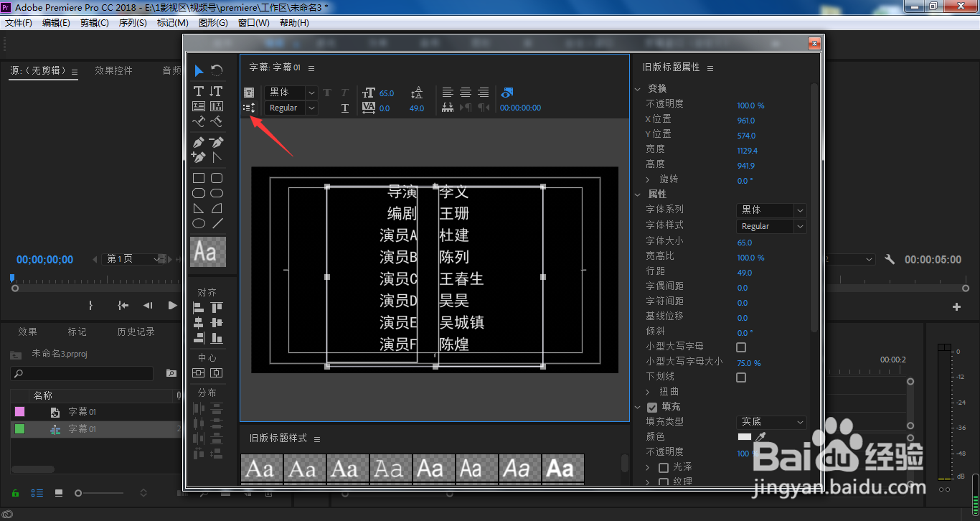Apply right text alignment
The height and width of the screenshot is (521, 980).
484,93
